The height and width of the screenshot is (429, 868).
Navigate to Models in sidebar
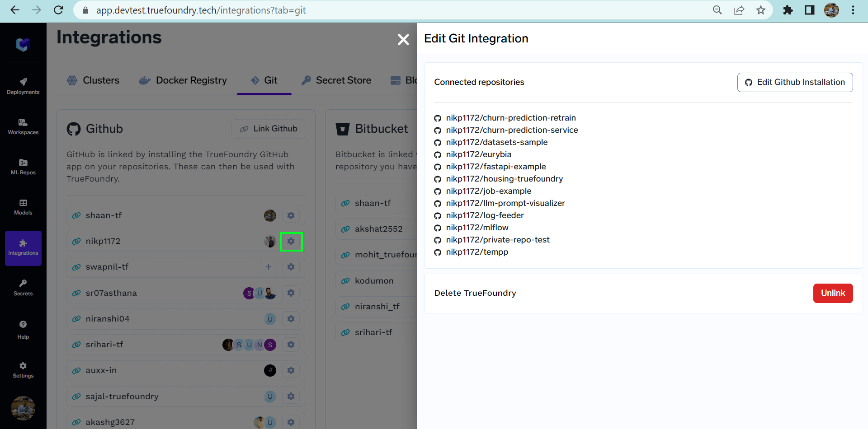pos(23,207)
